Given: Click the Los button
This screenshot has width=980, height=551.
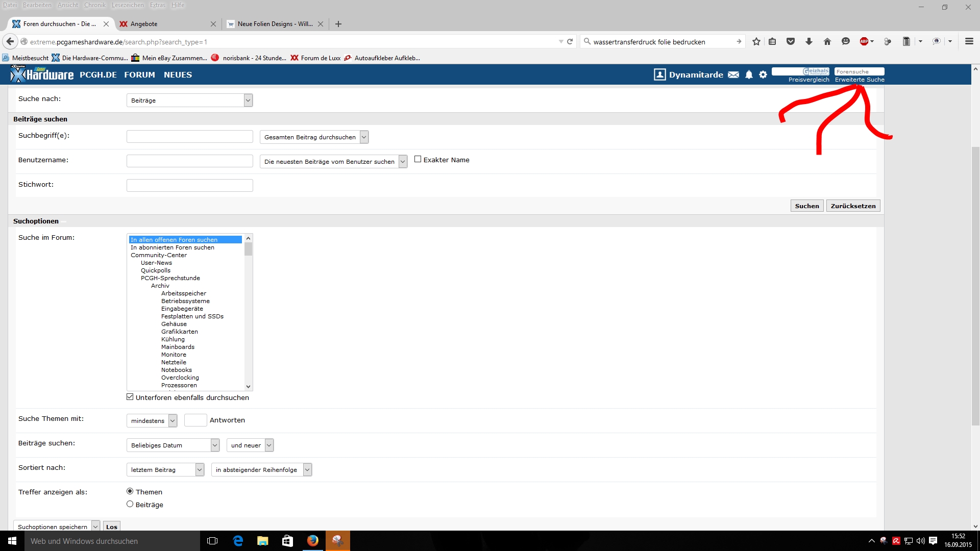Looking at the screenshot, I should tap(112, 527).
